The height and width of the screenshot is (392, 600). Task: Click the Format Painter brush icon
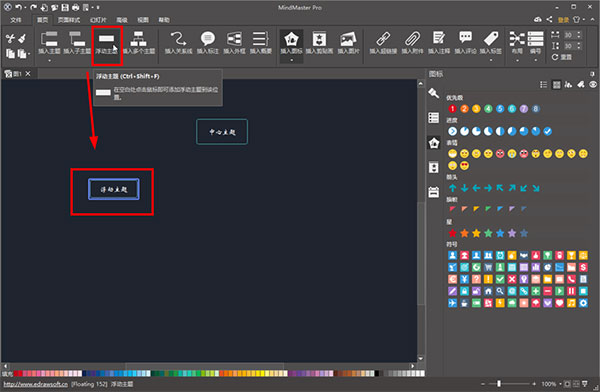tap(22, 38)
